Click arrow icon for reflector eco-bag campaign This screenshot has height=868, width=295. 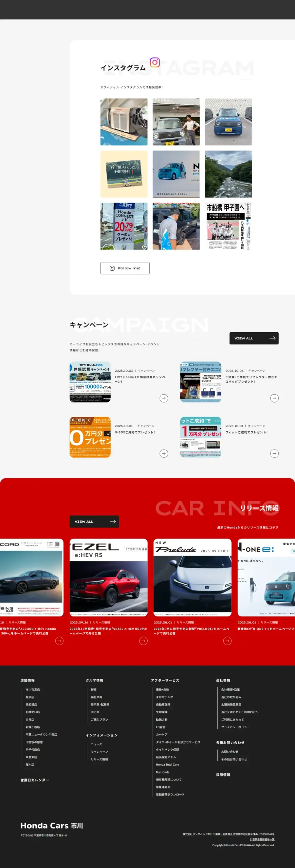pos(274,398)
